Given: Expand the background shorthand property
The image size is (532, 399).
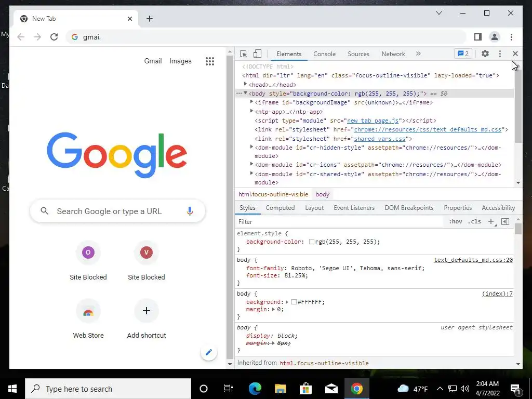Looking at the screenshot, I should click(287, 302).
